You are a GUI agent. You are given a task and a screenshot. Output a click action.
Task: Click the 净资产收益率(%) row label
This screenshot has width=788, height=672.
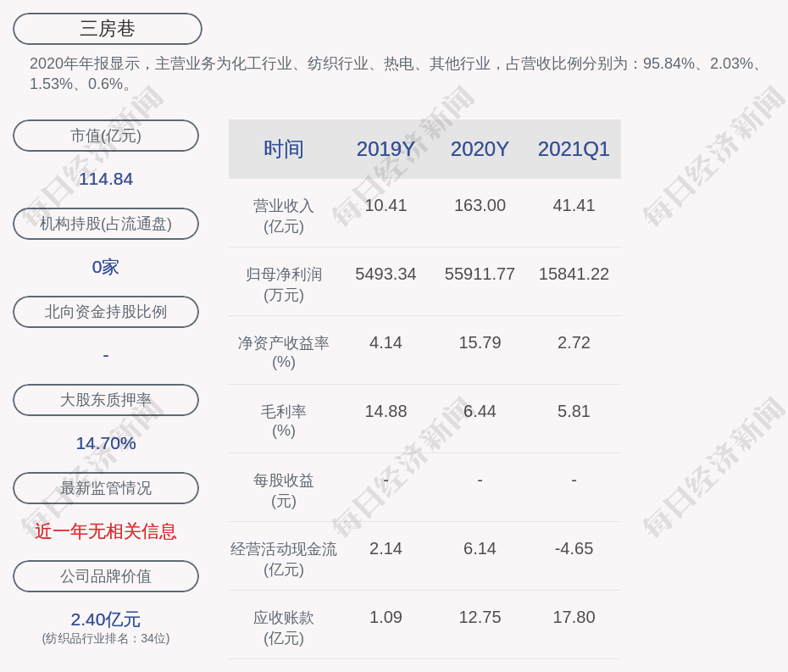(284, 353)
